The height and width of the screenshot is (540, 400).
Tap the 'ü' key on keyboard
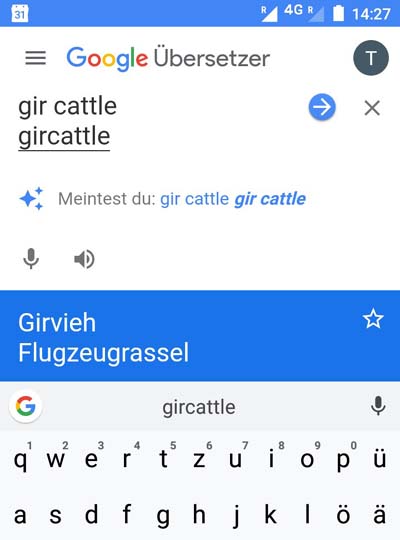click(x=379, y=459)
